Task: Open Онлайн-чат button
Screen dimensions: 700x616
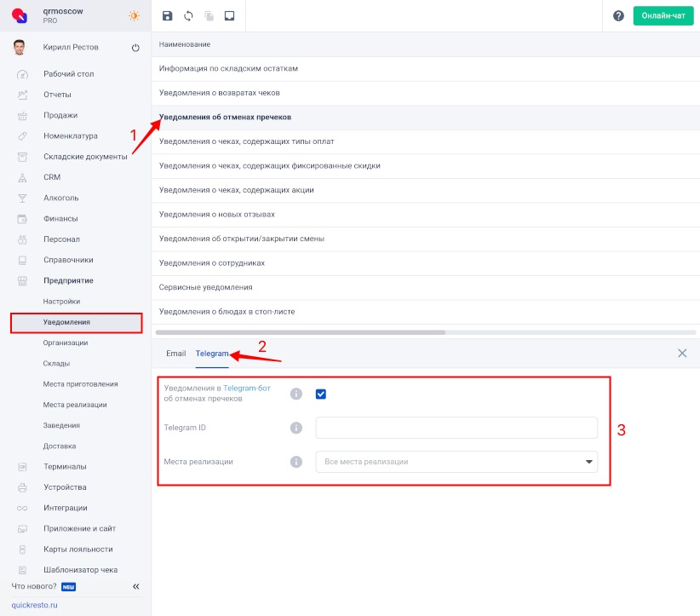Action: point(663,15)
